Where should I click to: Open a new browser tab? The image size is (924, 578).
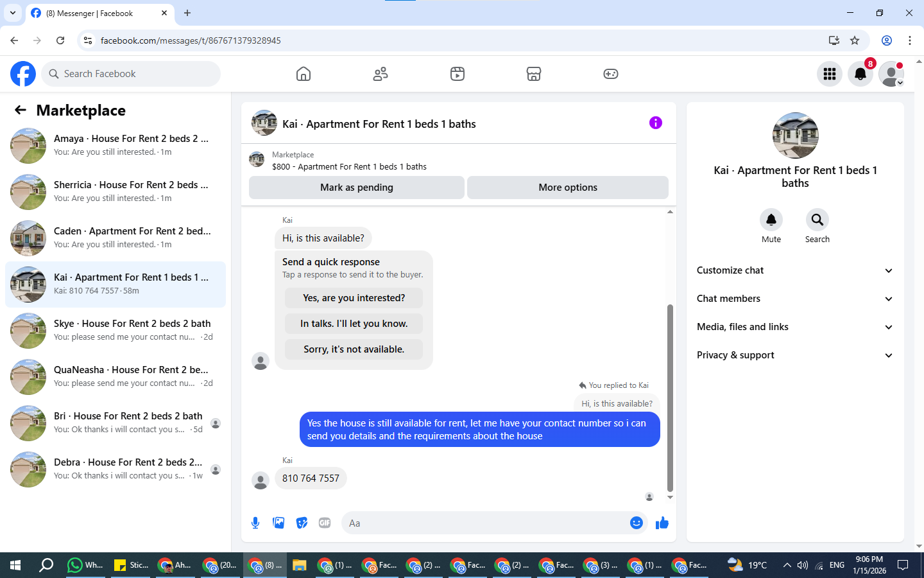[x=187, y=13]
